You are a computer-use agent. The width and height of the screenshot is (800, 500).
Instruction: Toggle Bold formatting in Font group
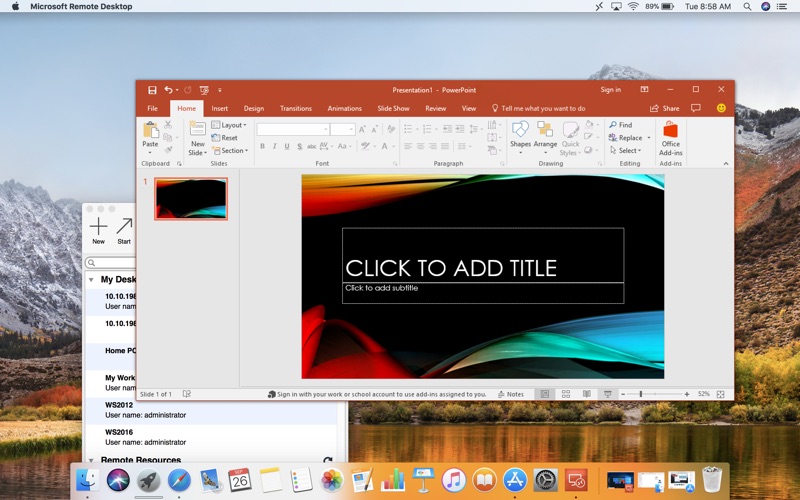click(x=262, y=146)
